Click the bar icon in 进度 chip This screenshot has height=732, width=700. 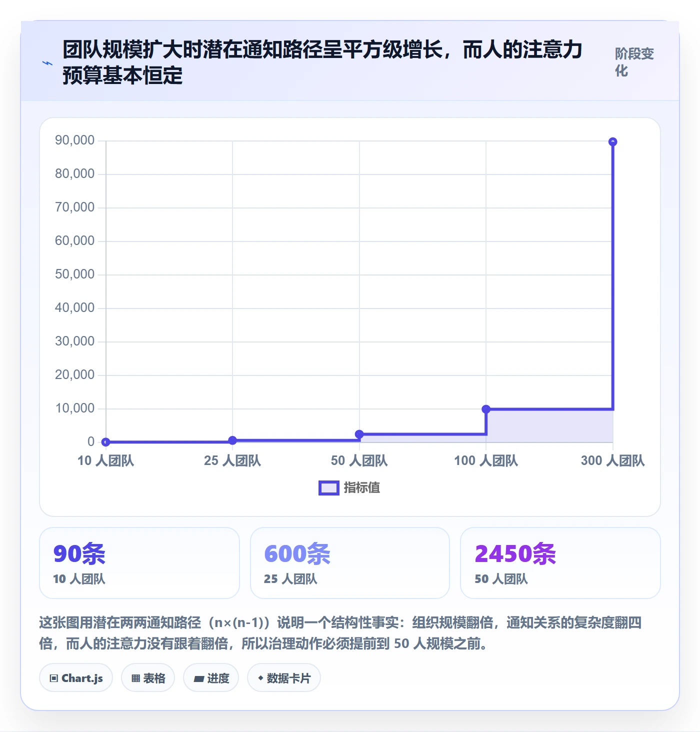(x=199, y=679)
